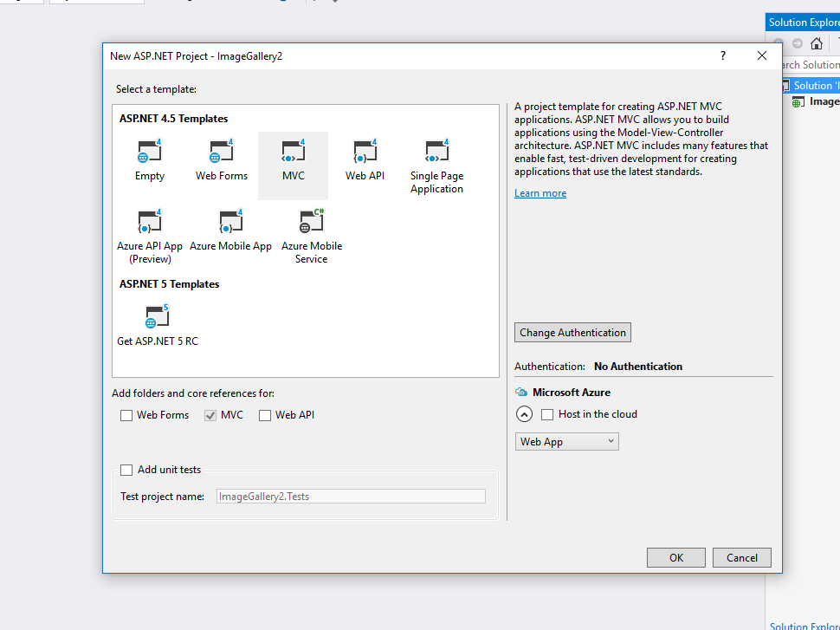This screenshot has height=630, width=840.
Task: Select the Empty template icon
Action: click(150, 151)
